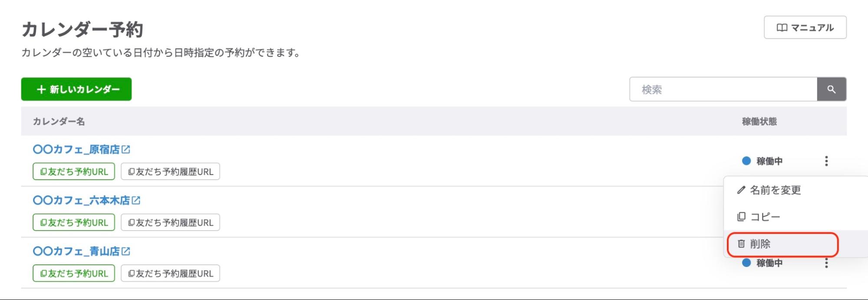Open external link icon beside 原宿店
This screenshot has width=868, height=300.
126,149
